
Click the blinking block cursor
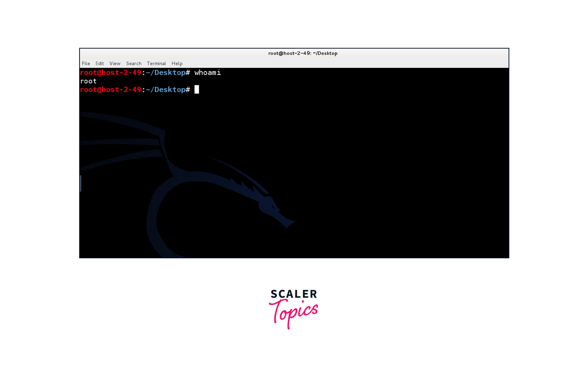197,90
